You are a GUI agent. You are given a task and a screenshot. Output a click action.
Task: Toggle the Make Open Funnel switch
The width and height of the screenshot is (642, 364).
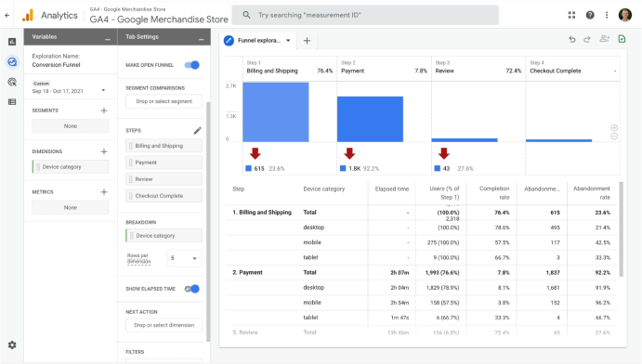192,65
